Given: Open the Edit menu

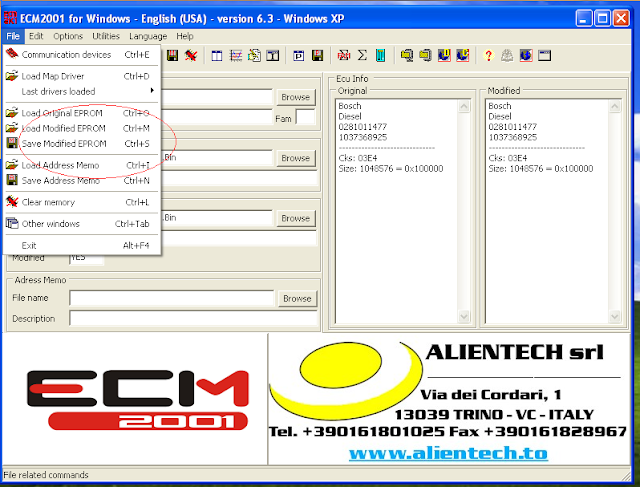Looking at the screenshot, I should (36, 36).
